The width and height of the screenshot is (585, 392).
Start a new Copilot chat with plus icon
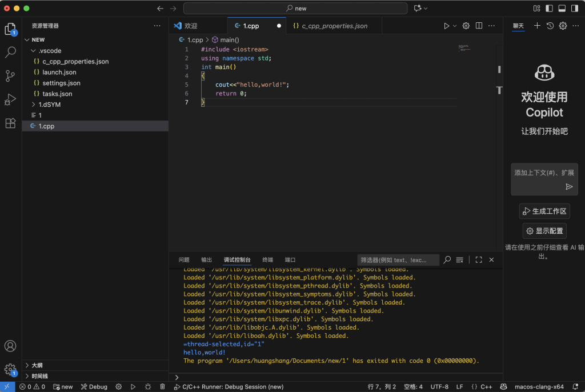pyautogui.click(x=537, y=26)
